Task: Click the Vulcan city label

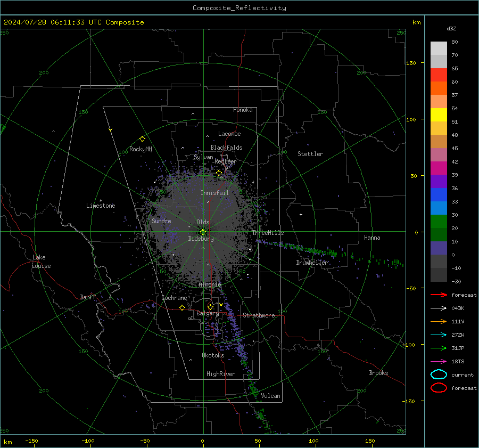Action: pos(270,396)
